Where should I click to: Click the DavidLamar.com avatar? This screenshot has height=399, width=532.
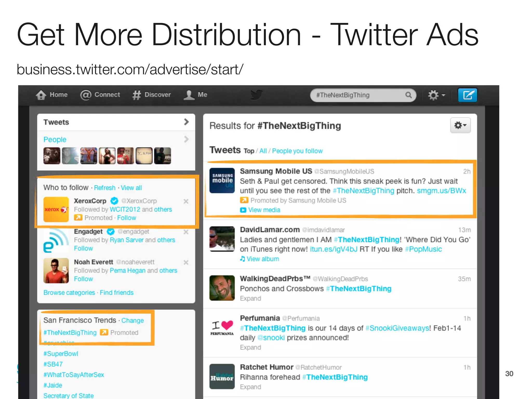tap(222, 239)
